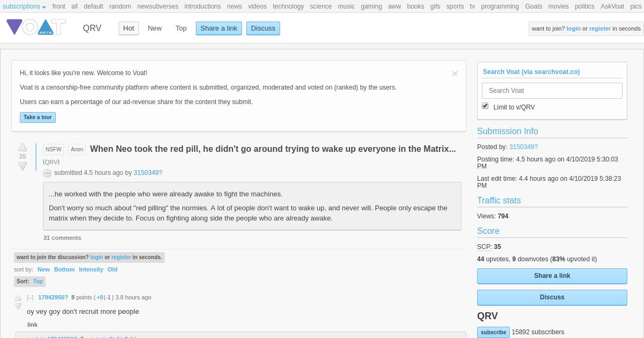Downvote comment by 17942950?
Image resolution: width=644 pixels, height=338 pixels.
coord(18,306)
